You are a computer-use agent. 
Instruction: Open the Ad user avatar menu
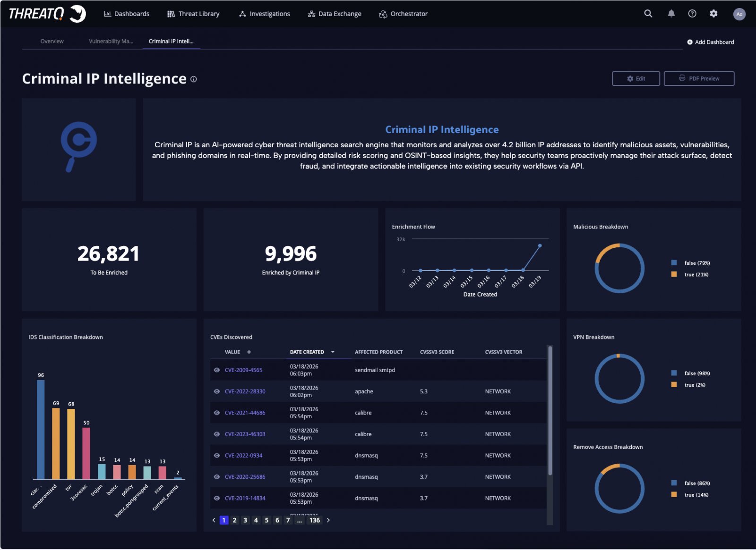pyautogui.click(x=739, y=14)
